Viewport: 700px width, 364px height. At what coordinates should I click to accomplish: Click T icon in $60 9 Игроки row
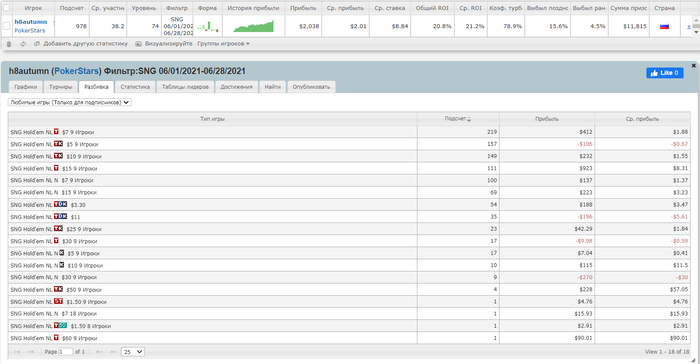point(56,337)
